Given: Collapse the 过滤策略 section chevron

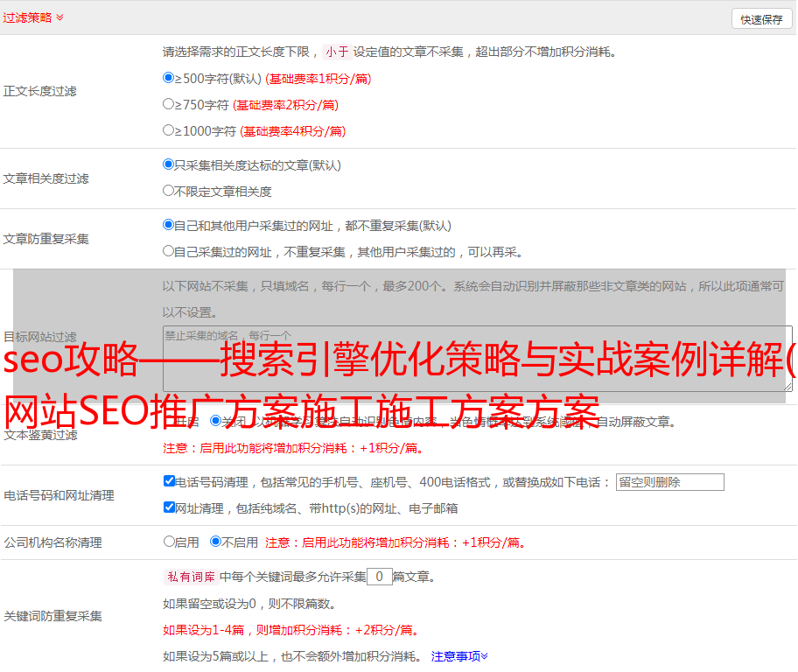Looking at the screenshot, I should coord(59,17).
